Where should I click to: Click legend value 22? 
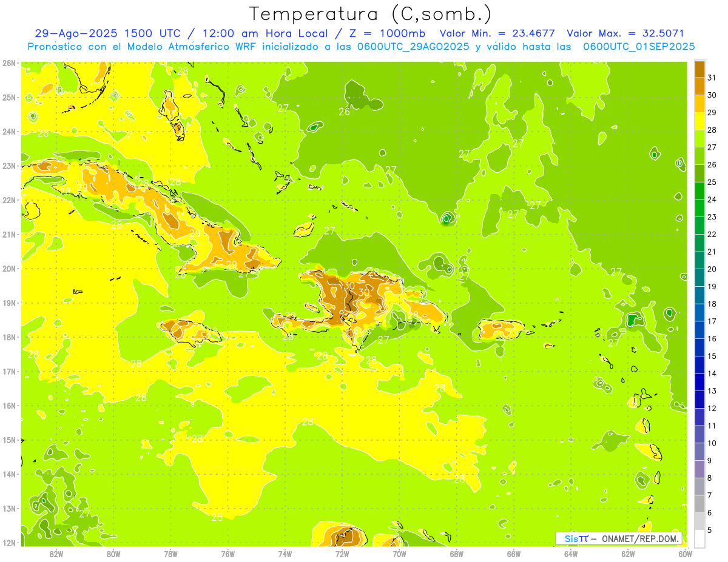(712, 234)
